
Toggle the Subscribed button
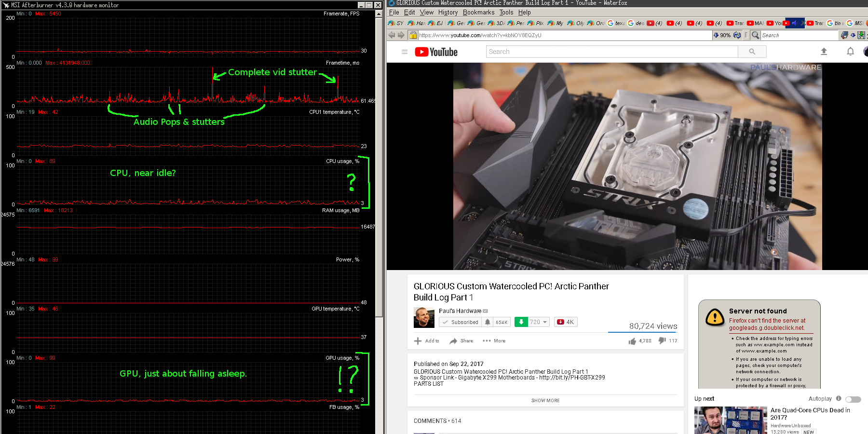click(x=460, y=322)
